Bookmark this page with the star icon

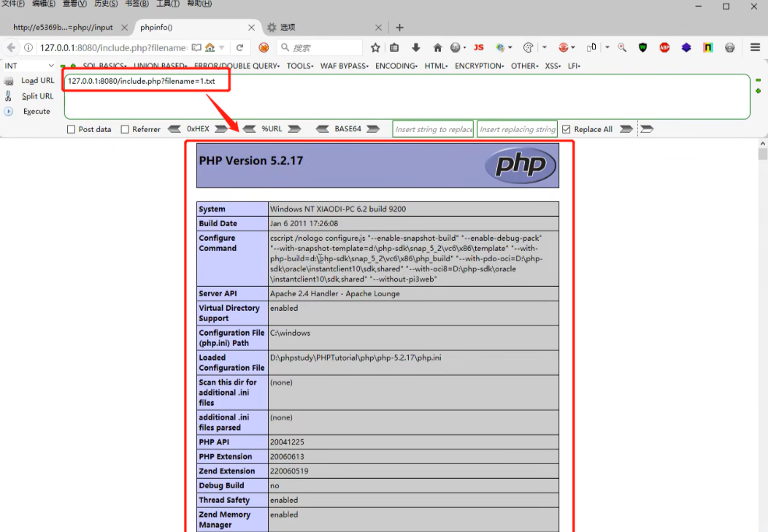375,47
